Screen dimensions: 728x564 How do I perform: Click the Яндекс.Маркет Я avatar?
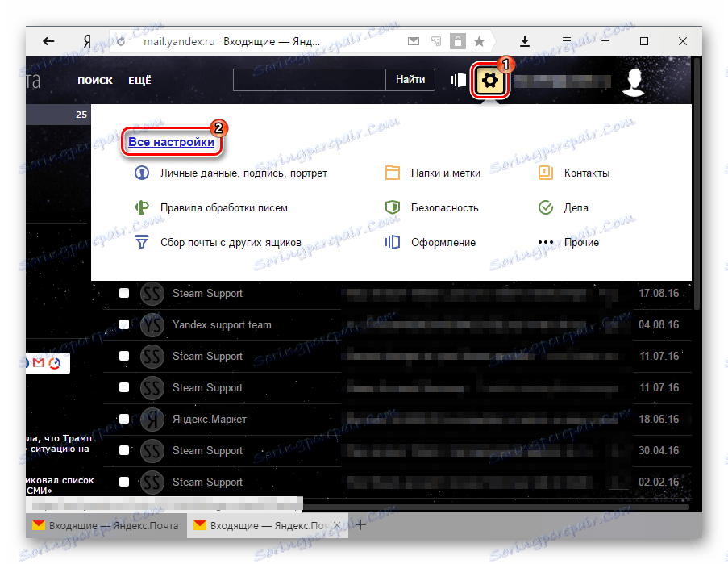coord(152,419)
